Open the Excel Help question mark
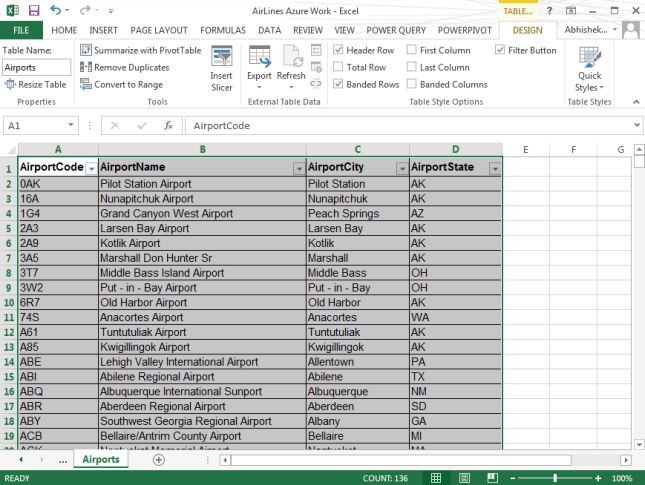Image resolution: width=645 pixels, height=485 pixels. (x=549, y=11)
